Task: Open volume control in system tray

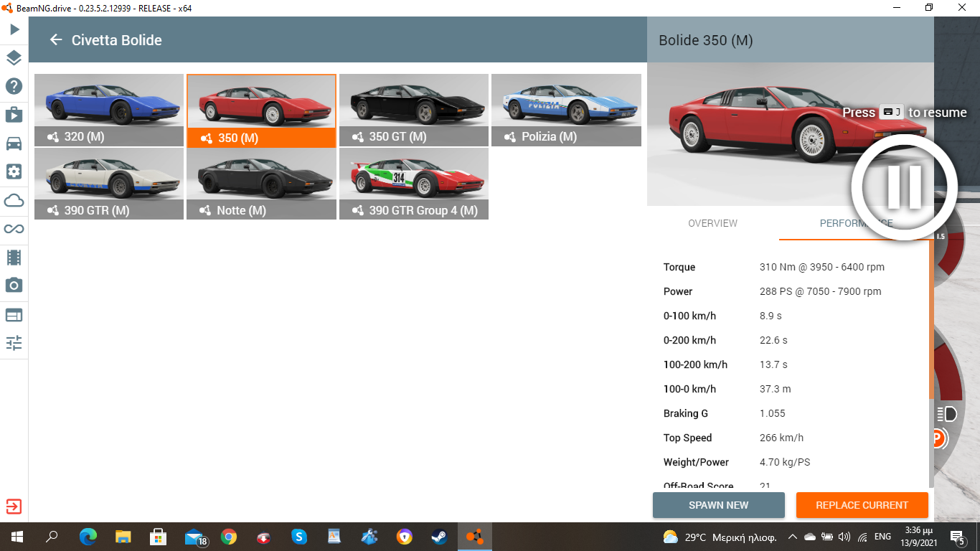Action: click(844, 537)
